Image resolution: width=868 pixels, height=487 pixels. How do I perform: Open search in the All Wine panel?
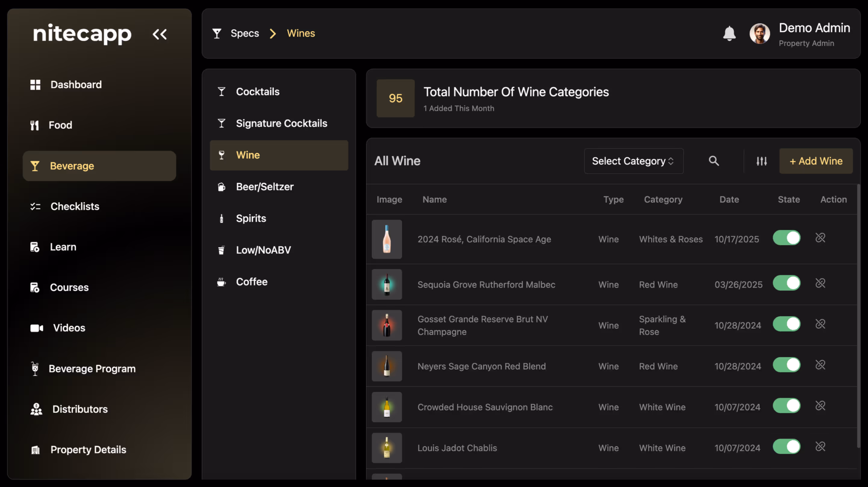point(714,161)
